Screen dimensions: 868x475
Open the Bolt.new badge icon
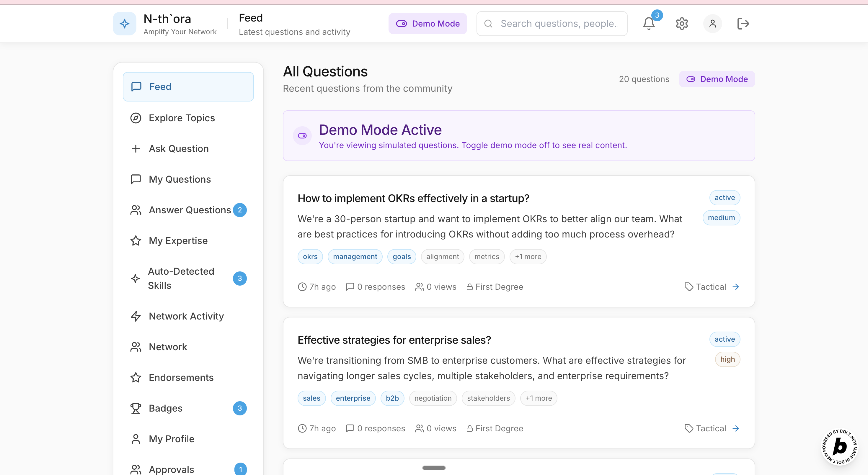(x=840, y=446)
